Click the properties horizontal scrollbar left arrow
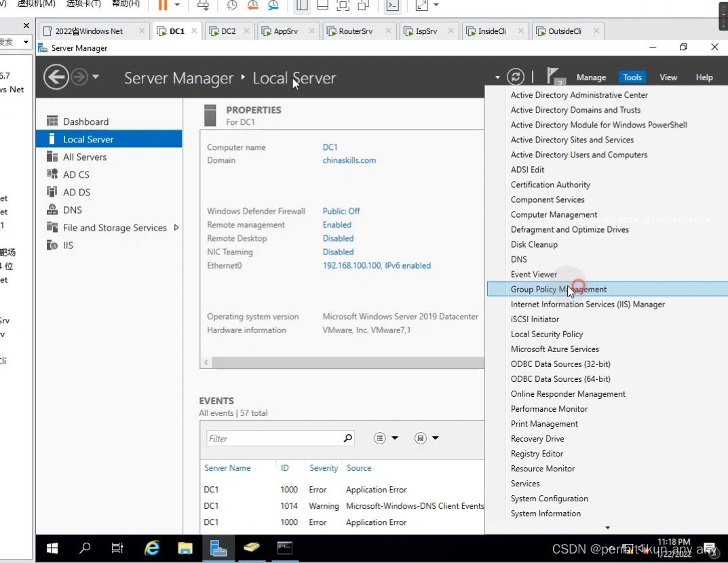This screenshot has width=728, height=563. coord(206,362)
